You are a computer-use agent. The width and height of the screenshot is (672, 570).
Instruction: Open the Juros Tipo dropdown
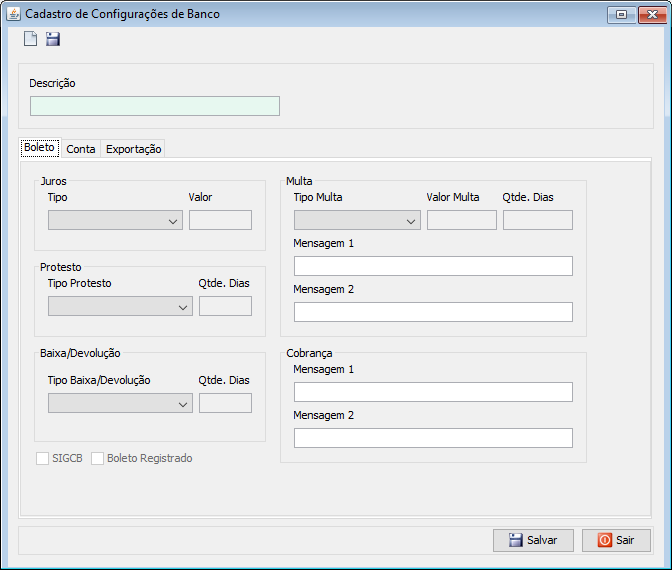point(115,220)
